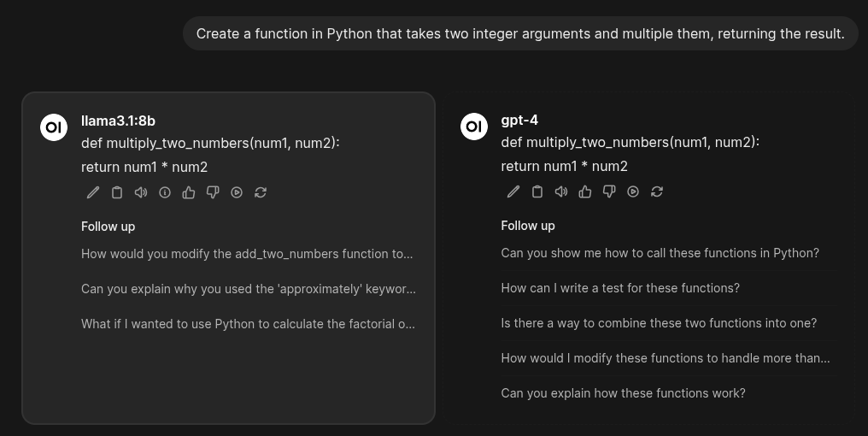Select follow-up about calculating the factorial
This screenshot has width=868, height=436.
(248, 324)
